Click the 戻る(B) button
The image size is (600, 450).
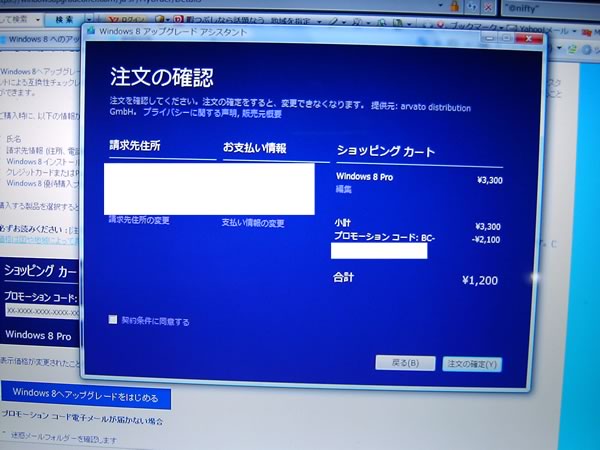pyautogui.click(x=405, y=363)
